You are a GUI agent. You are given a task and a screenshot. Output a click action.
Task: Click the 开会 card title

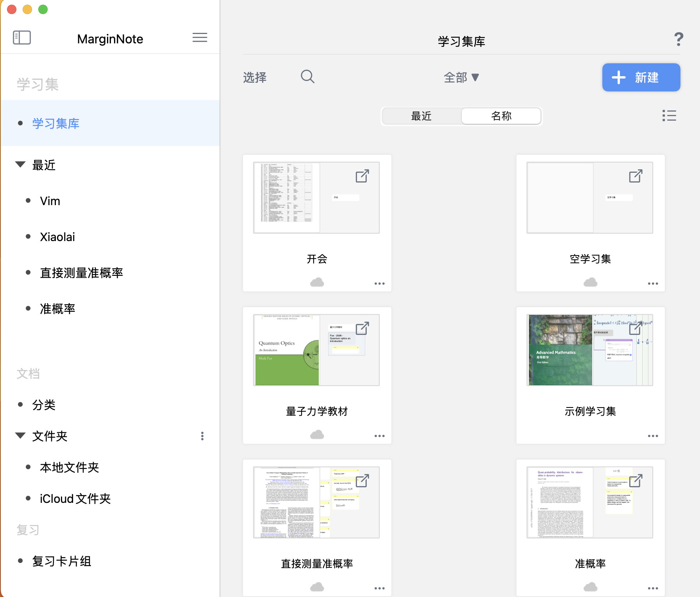[317, 259]
